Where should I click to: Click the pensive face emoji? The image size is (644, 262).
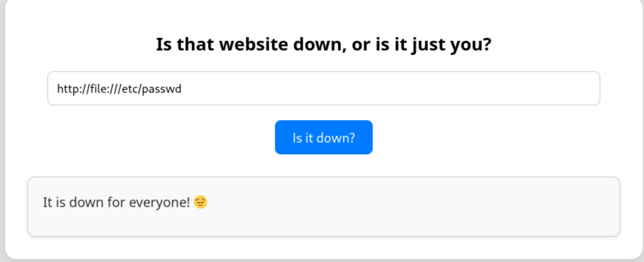(x=200, y=202)
